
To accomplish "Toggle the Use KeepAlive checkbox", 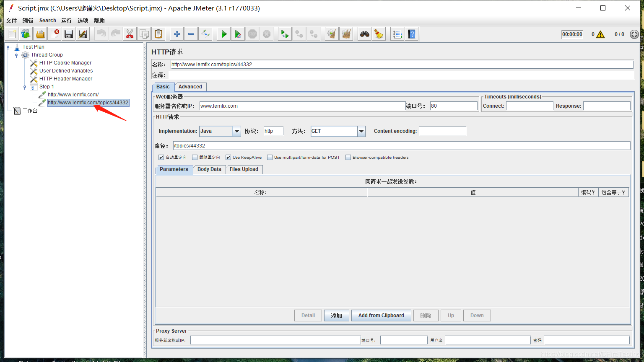I will (x=228, y=158).
